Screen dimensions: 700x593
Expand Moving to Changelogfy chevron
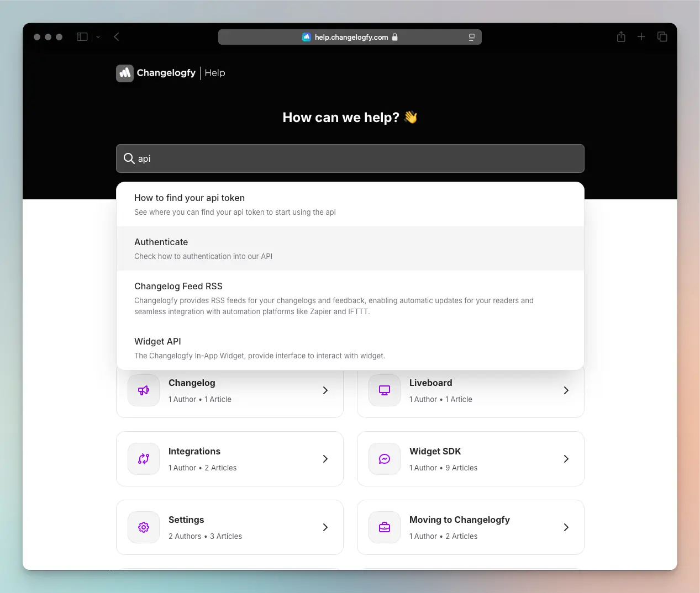pyautogui.click(x=566, y=527)
